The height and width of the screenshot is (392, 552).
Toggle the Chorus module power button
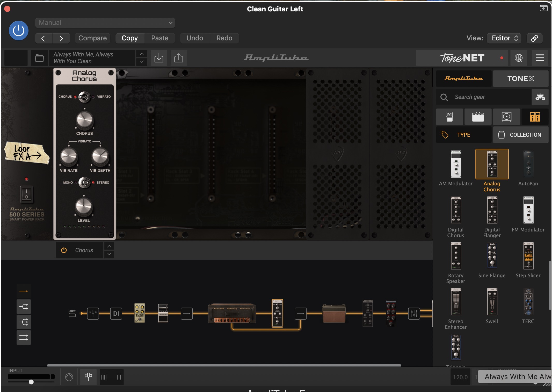pos(64,250)
